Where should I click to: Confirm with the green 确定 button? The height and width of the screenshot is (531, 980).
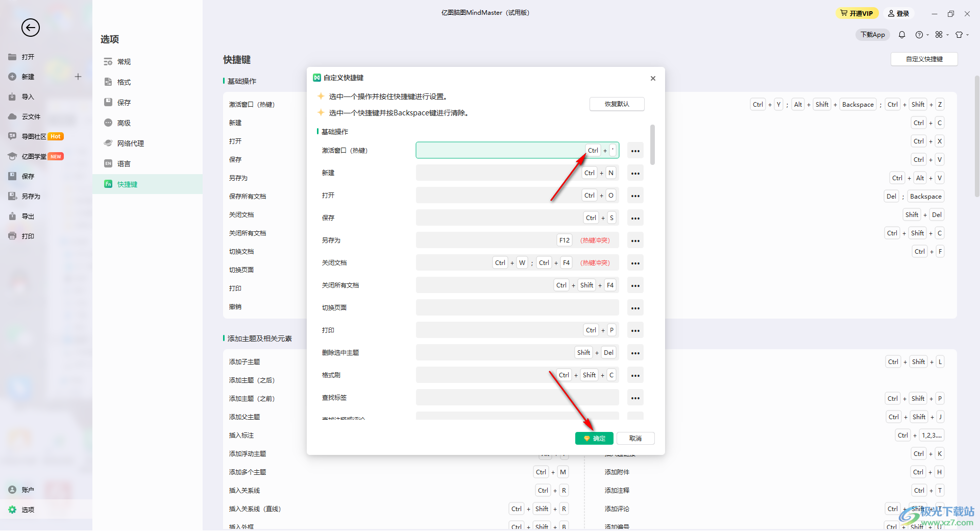pos(594,438)
